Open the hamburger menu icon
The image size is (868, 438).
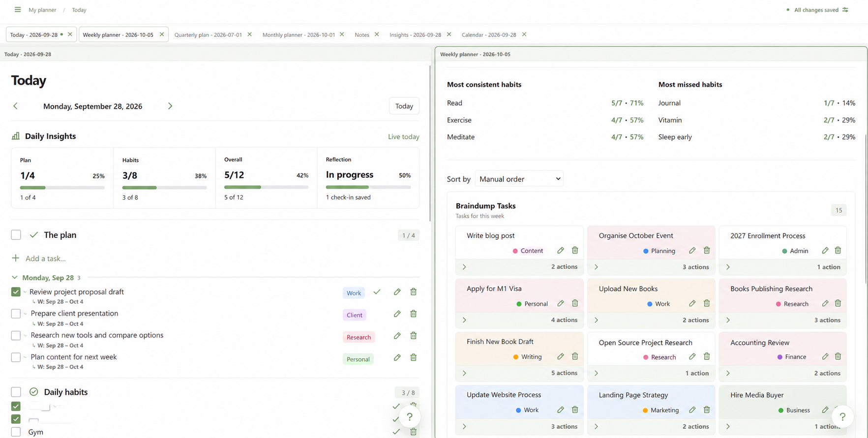coord(18,10)
